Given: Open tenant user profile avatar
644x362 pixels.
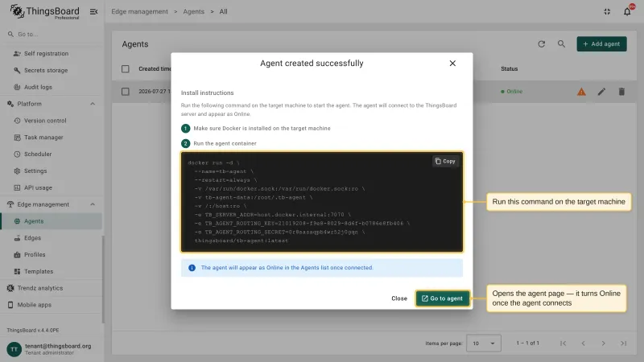Looking at the screenshot, I should [14, 349].
